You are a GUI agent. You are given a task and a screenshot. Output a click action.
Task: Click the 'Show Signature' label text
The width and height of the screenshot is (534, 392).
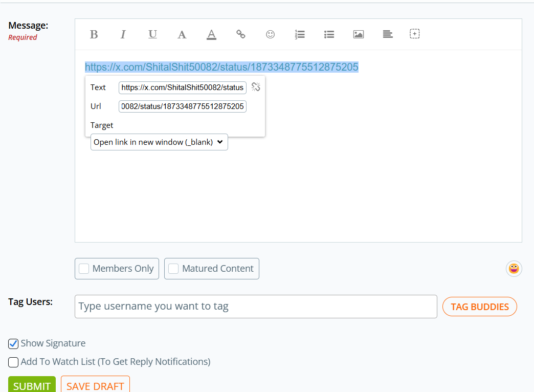pyautogui.click(x=53, y=343)
